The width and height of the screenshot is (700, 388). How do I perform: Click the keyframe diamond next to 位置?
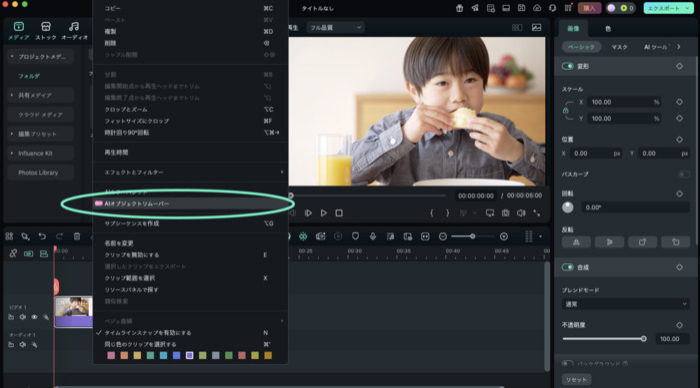click(x=679, y=139)
